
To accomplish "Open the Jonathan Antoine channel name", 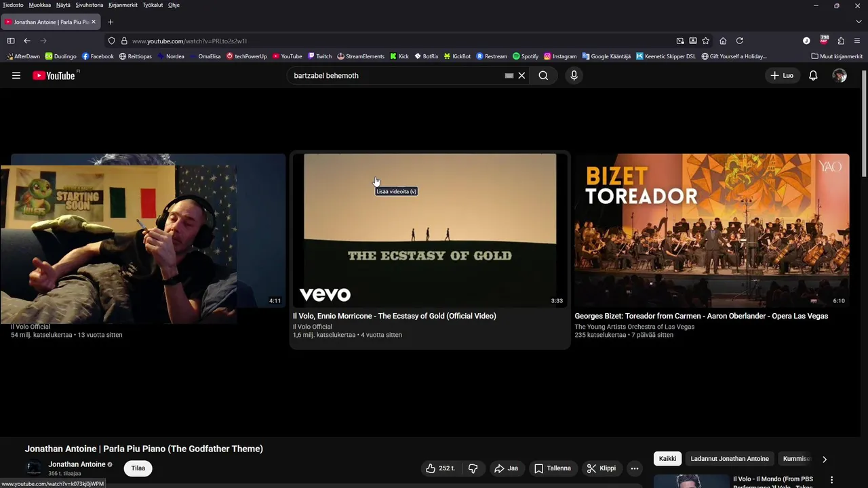I will click(77, 464).
